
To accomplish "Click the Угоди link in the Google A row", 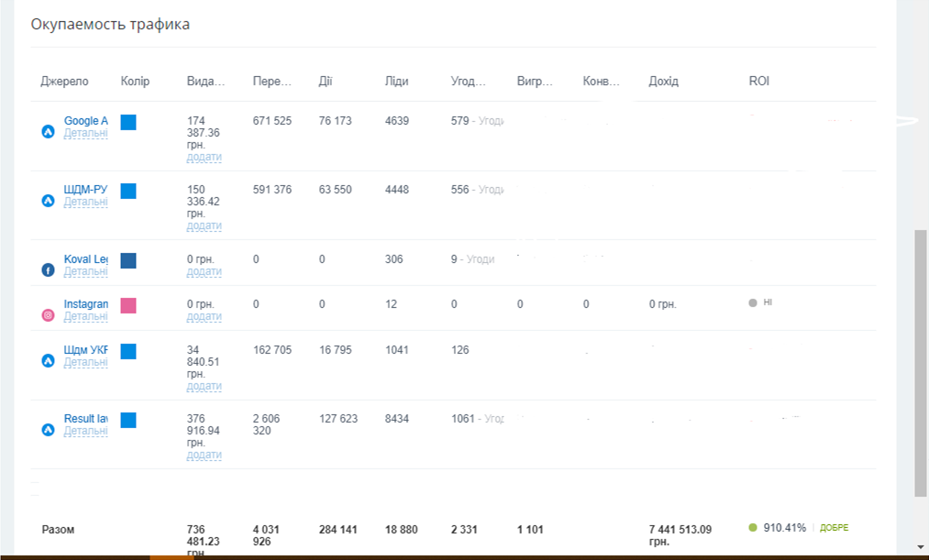I will tap(490, 121).
